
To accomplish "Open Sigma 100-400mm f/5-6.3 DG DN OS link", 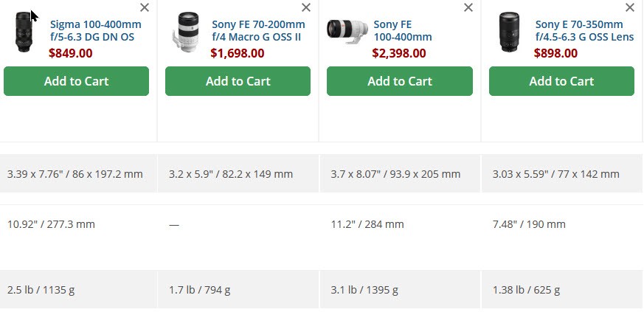I will point(96,30).
